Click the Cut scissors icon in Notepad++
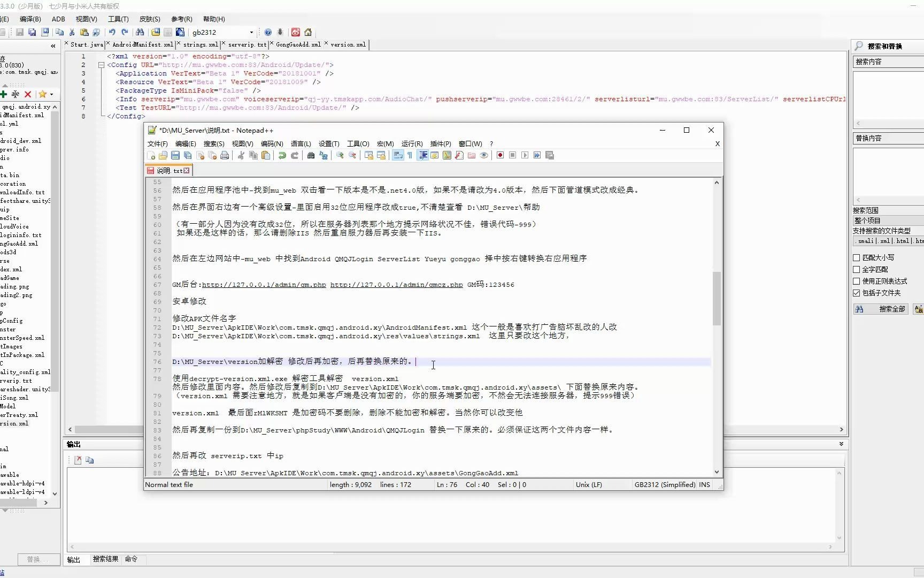The image size is (924, 578). [x=241, y=156]
